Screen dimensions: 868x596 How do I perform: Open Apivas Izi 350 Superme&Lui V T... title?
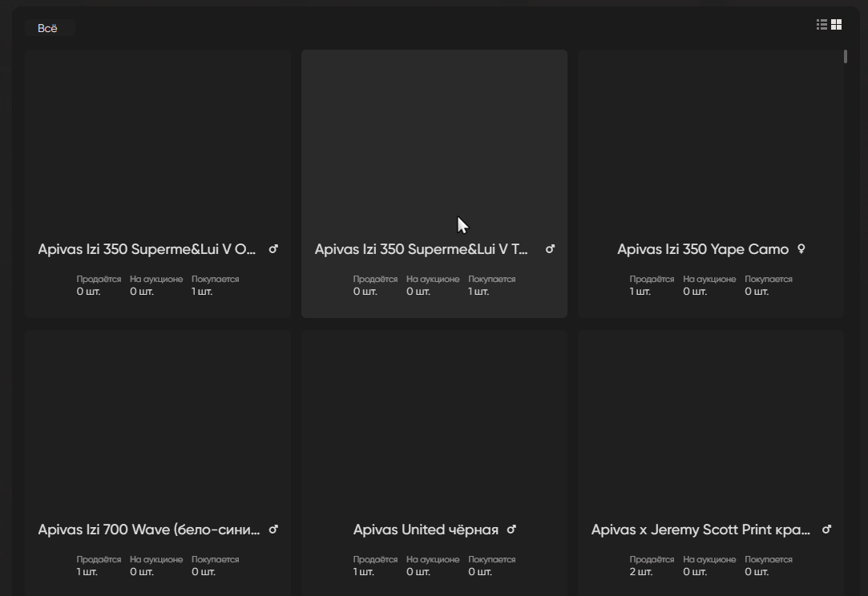click(x=422, y=250)
